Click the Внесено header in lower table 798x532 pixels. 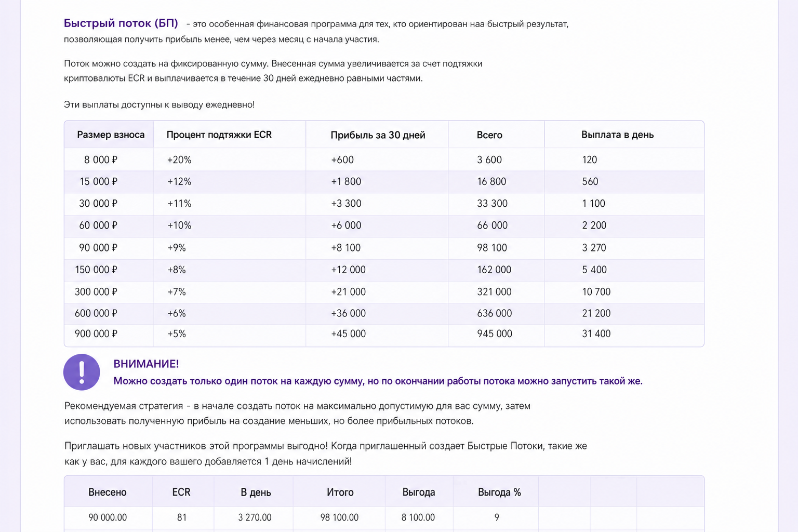(108, 492)
